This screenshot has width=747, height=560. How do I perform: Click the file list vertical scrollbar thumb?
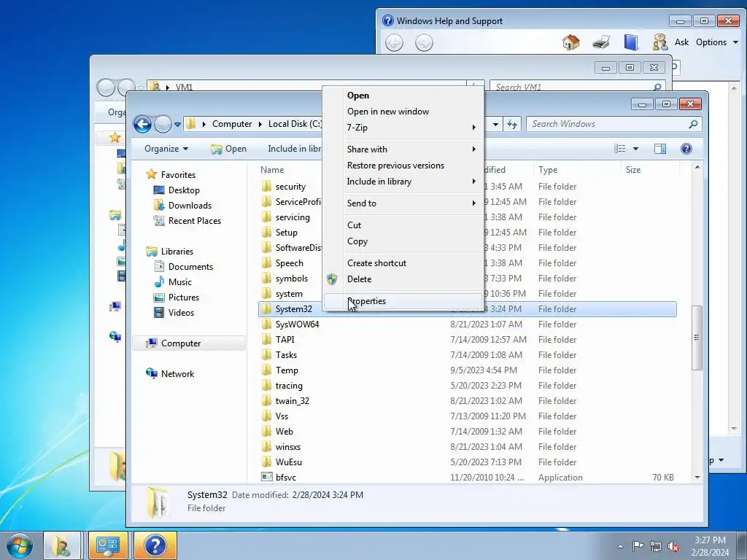(697, 338)
